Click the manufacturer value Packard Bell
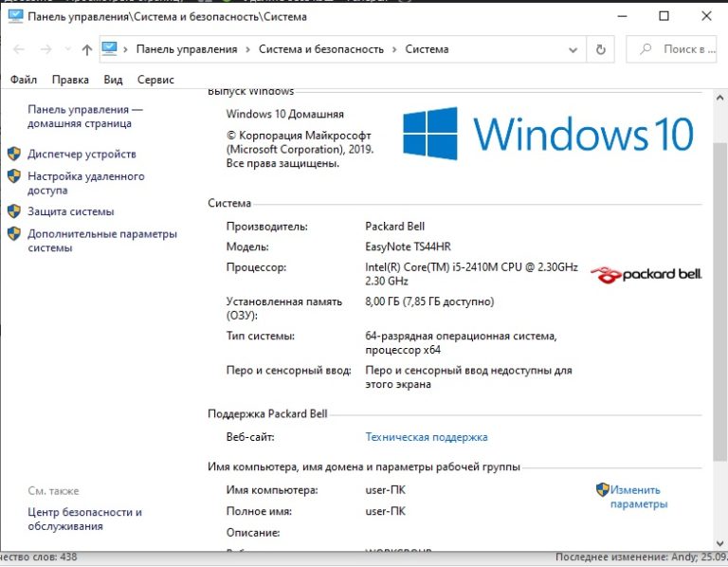728x567 pixels. [x=394, y=227]
